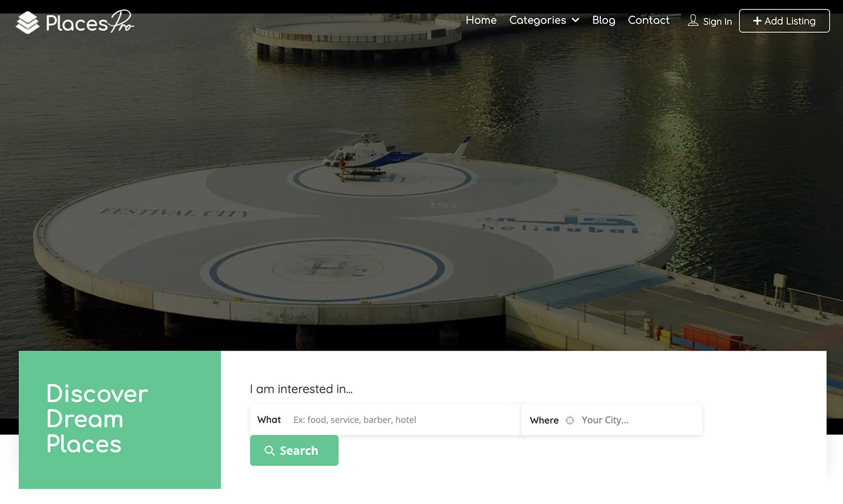843x504 pixels.
Task: Expand the Categories dropdown chevron
Action: (575, 20)
